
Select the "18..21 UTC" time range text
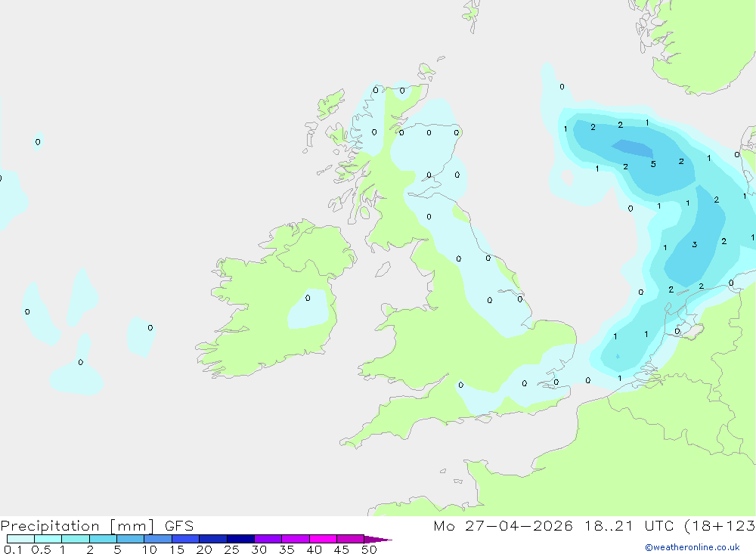629,525
